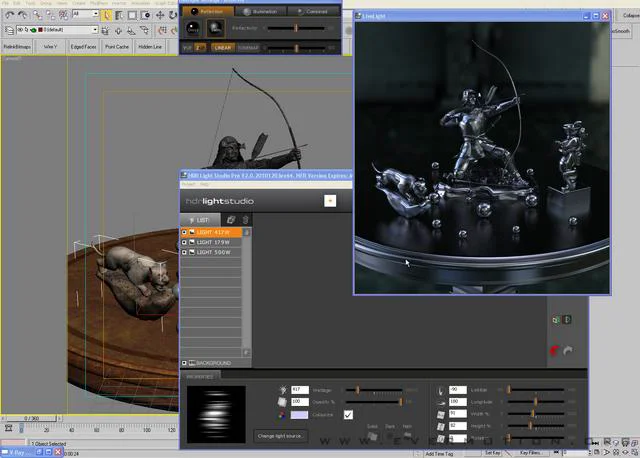Viewport: 640px width, 458px height.
Task: Toggle visibility of LIGHT 412W
Action: click(184, 232)
